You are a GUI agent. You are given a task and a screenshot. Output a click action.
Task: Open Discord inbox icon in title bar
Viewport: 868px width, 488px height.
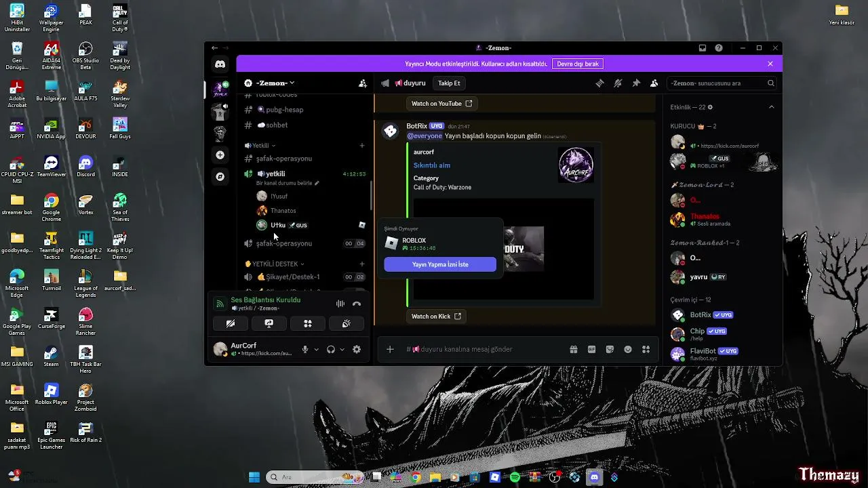[703, 48]
